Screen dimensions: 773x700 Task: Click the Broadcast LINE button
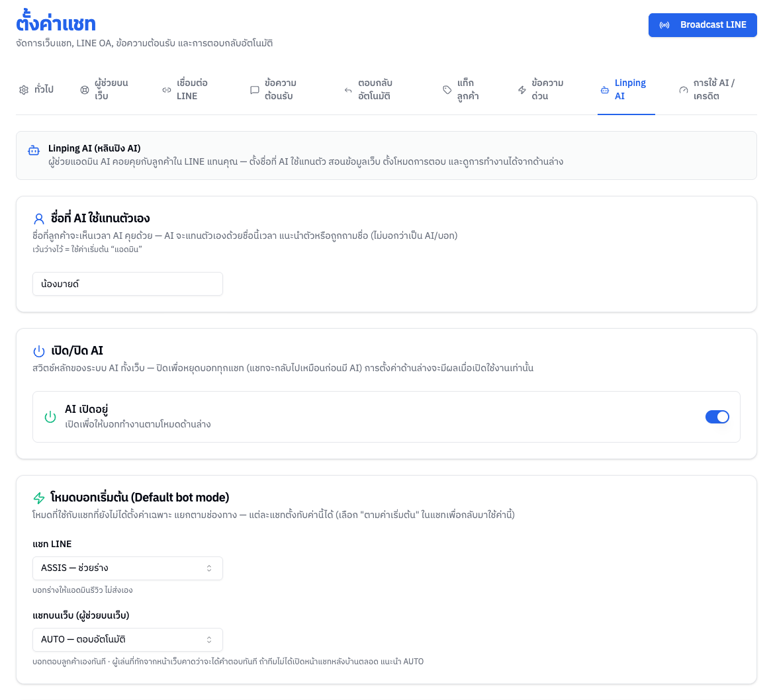(x=702, y=25)
